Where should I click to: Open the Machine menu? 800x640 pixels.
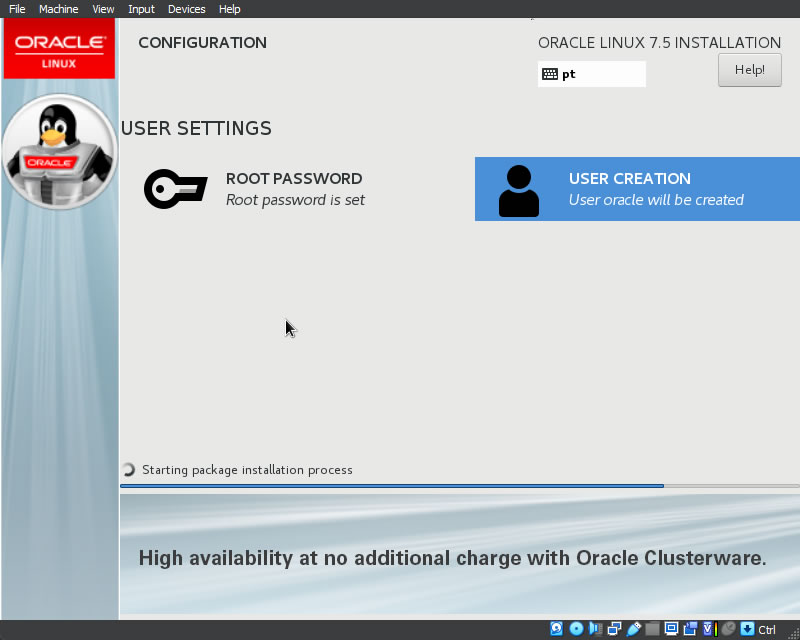coord(59,9)
